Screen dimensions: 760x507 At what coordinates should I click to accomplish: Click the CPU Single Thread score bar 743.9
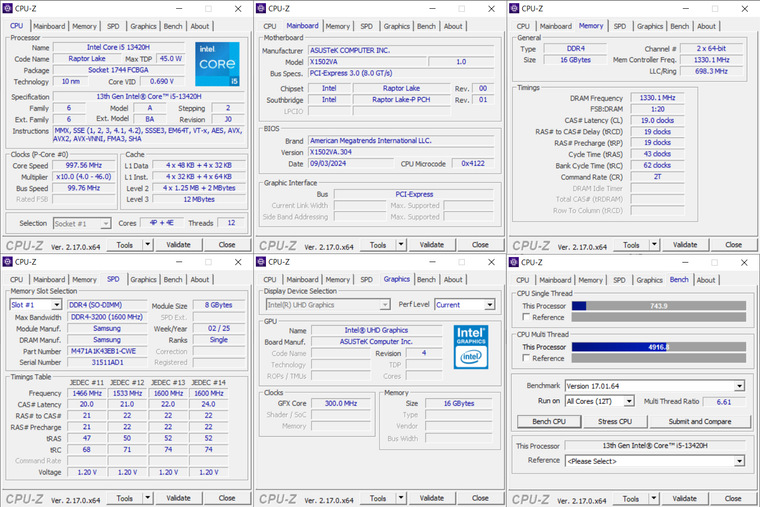click(x=659, y=306)
